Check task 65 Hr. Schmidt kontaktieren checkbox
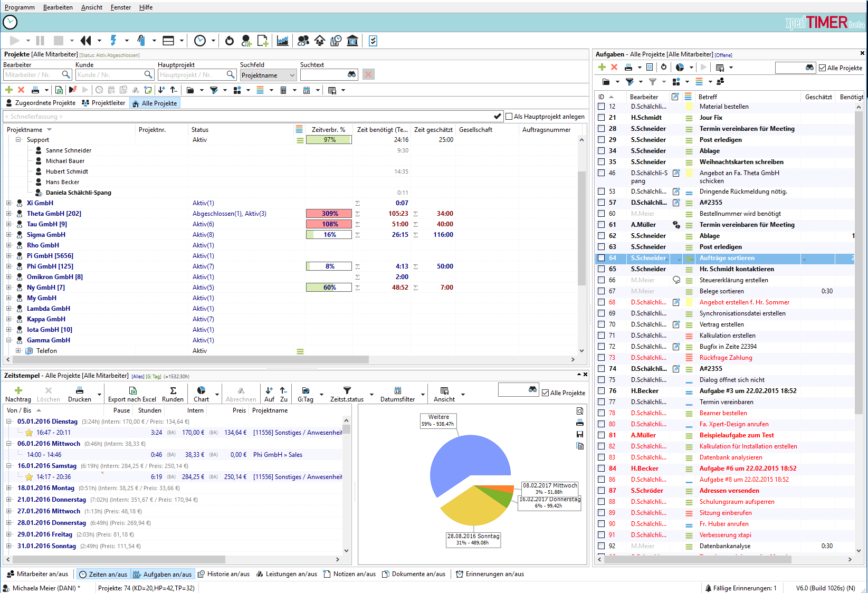Viewport: 868px width, 593px height. (x=602, y=269)
